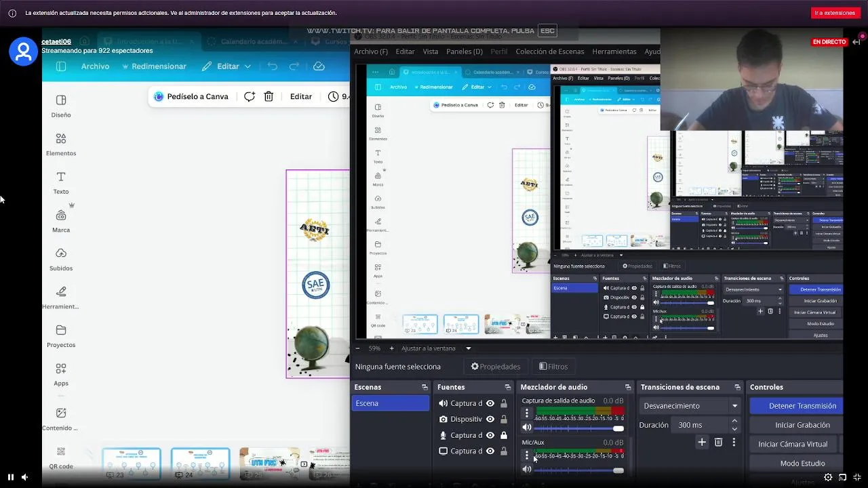This screenshot has width=868, height=488.
Task: Open OBS Herramientas menu
Action: [x=614, y=52]
